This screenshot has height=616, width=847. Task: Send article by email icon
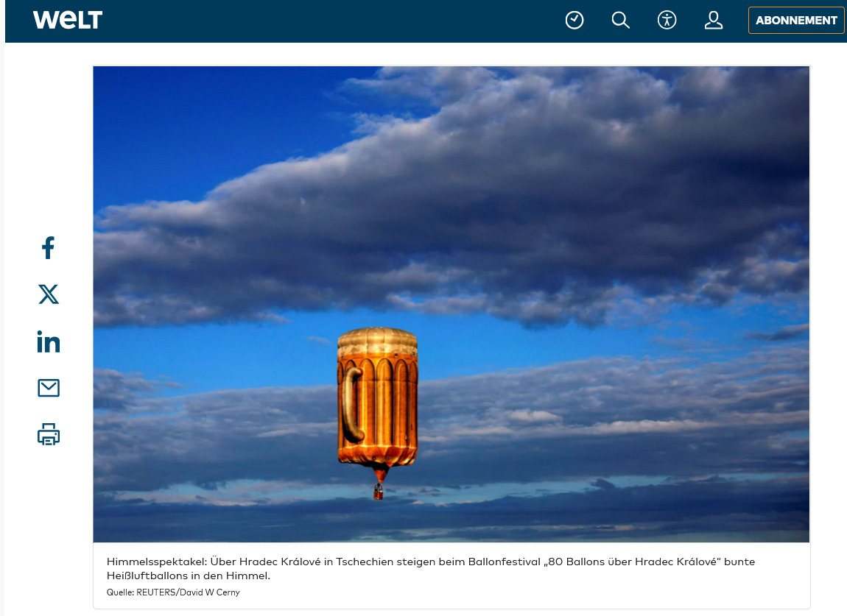pyautogui.click(x=49, y=388)
